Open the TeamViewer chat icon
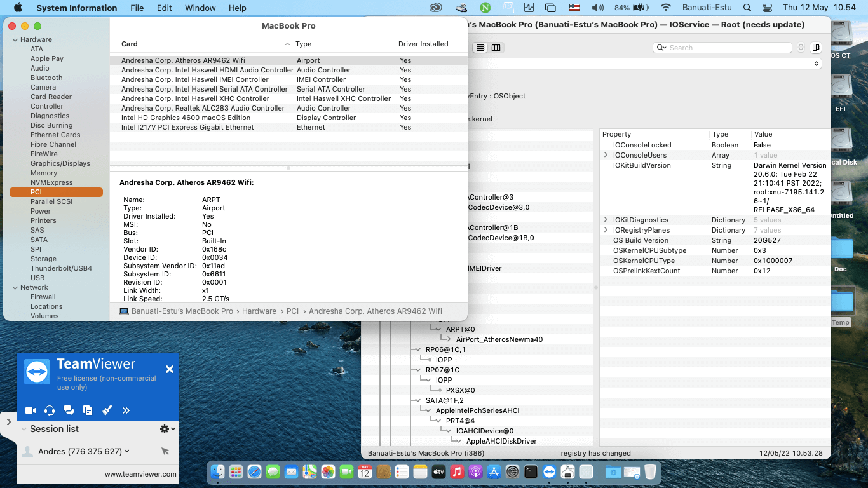The image size is (868, 488). pos(69,410)
